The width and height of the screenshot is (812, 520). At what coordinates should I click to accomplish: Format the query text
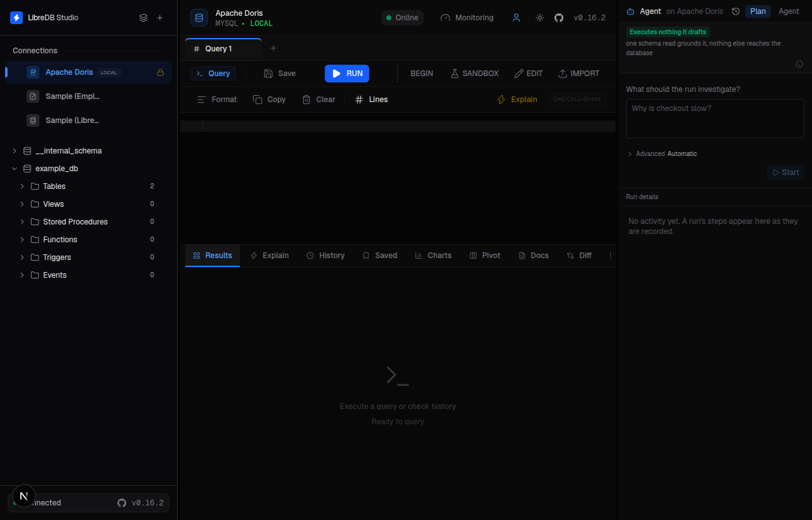(217, 100)
